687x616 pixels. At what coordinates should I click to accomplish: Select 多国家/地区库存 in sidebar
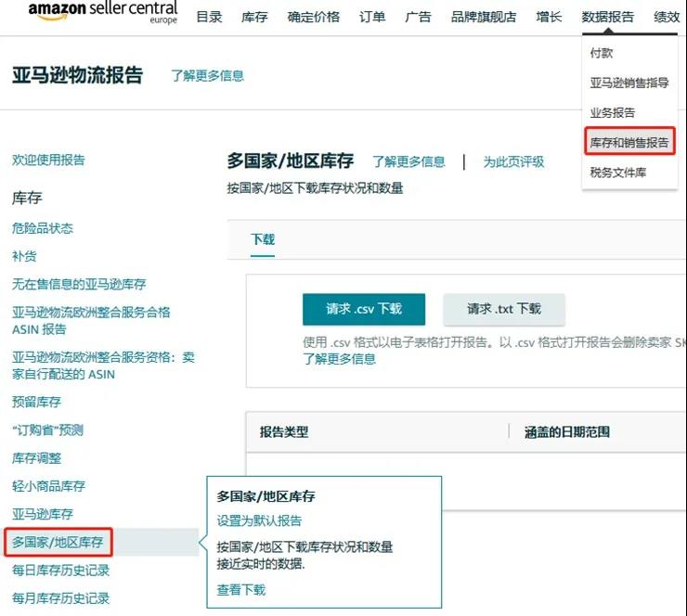point(58,542)
